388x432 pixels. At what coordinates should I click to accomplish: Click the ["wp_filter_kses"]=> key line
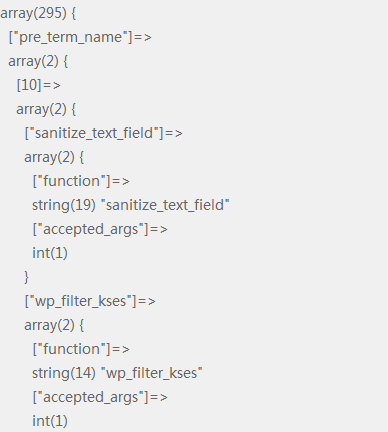point(90,301)
